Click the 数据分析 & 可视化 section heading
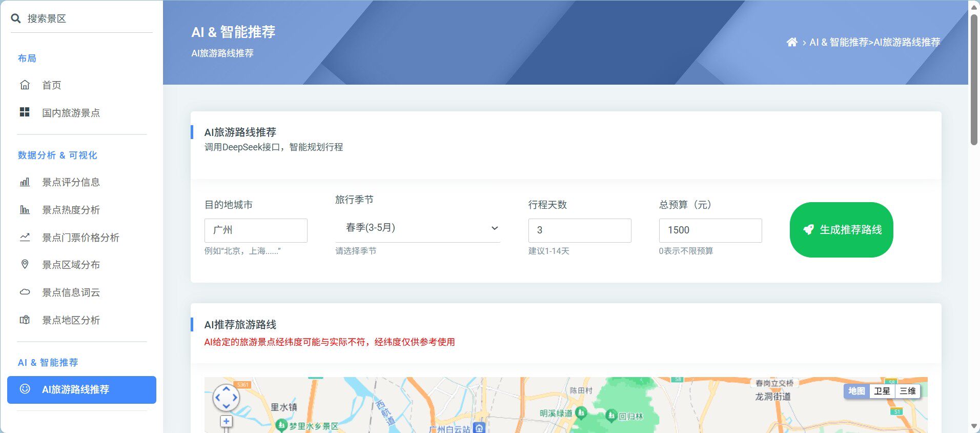 pos(57,155)
